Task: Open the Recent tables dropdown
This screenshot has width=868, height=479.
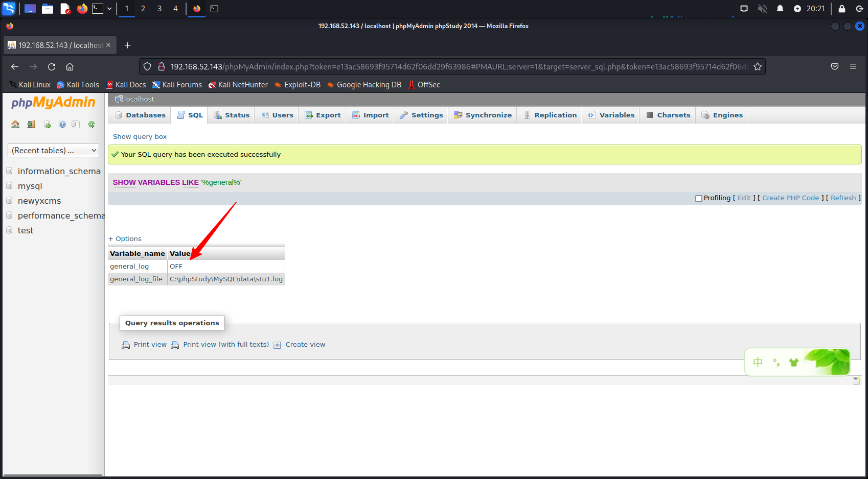Action: tap(53, 150)
